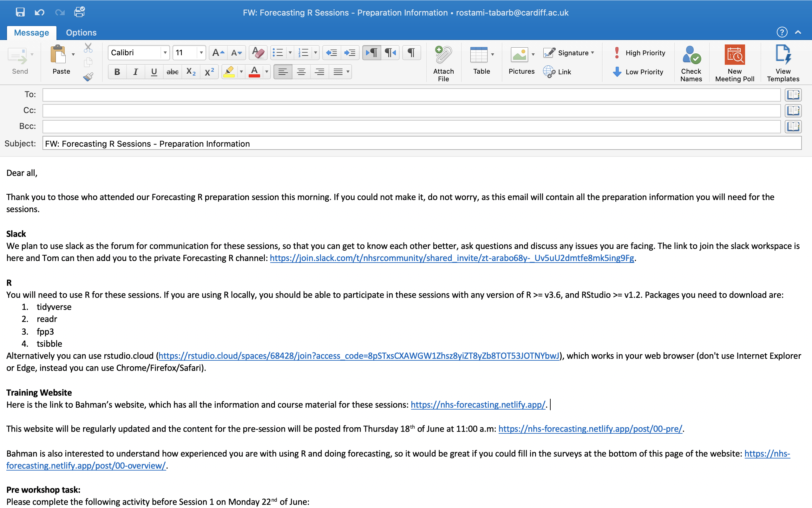
Task: Open address book for To field
Action: [793, 95]
